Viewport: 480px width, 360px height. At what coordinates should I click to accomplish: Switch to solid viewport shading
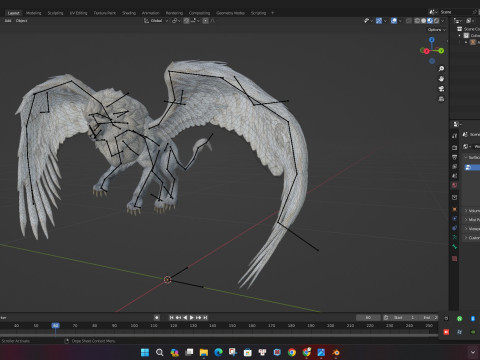pos(423,21)
